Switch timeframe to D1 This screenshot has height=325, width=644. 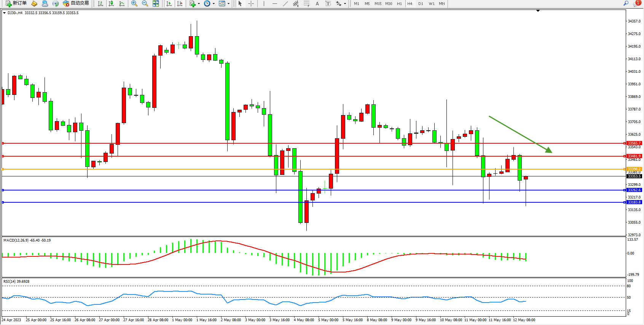(421, 3)
